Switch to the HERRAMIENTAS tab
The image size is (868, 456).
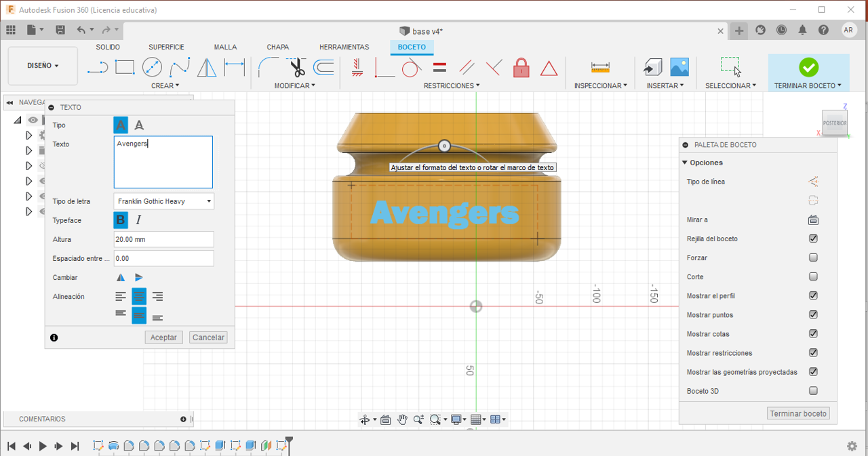(x=344, y=47)
